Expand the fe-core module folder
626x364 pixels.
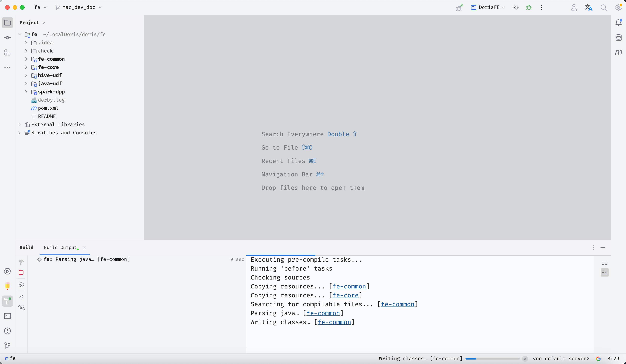(x=26, y=67)
